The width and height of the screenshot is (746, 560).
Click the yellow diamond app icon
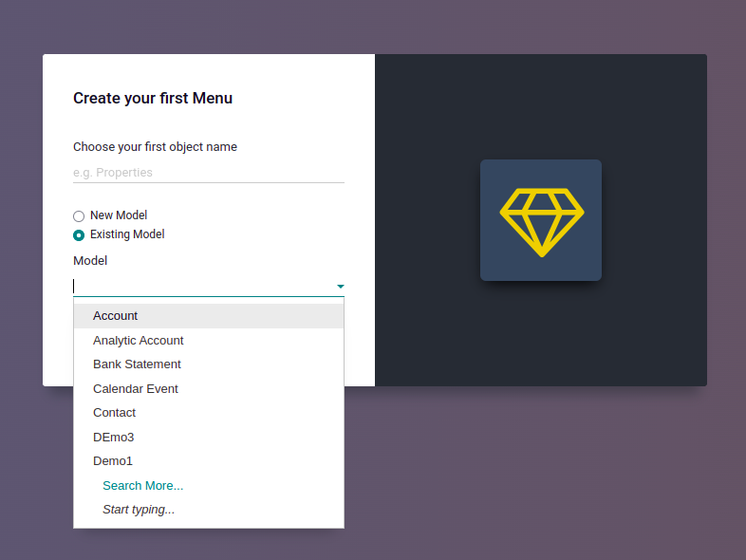coord(541,220)
